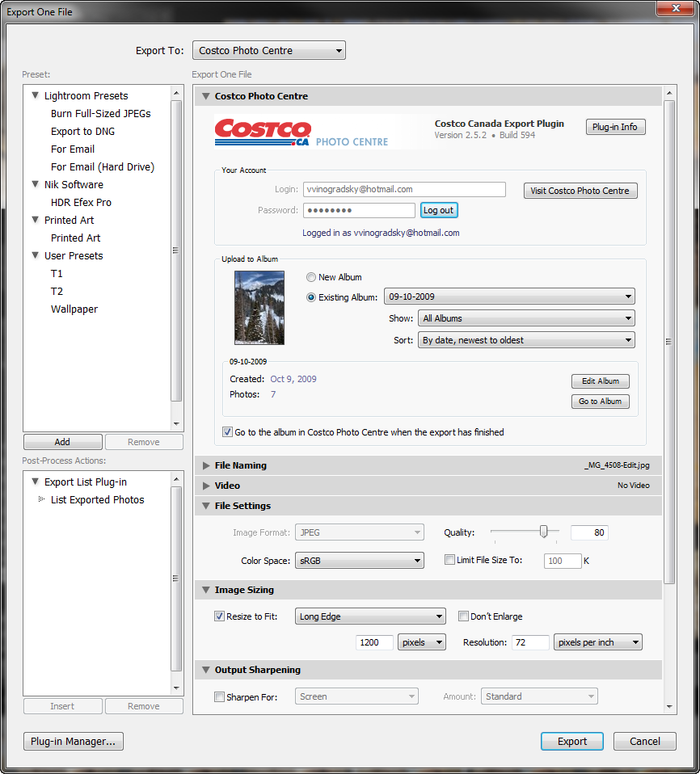Select For Email (Hard Drive) preset

coord(103,167)
